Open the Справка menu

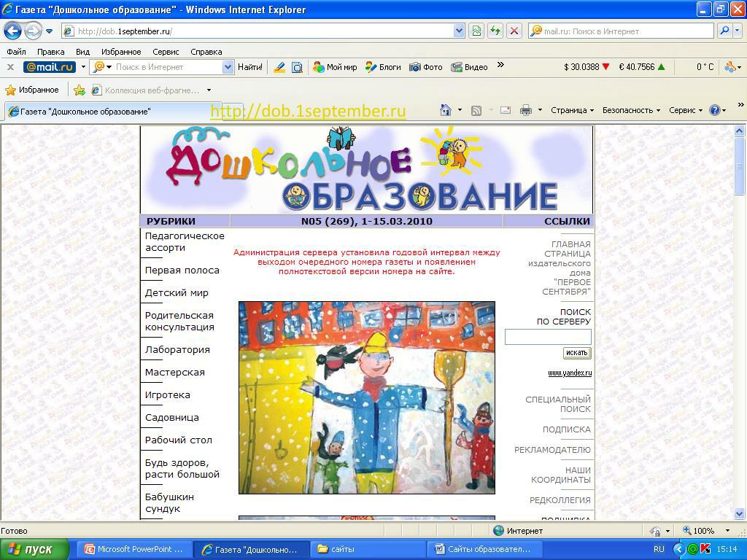206,52
